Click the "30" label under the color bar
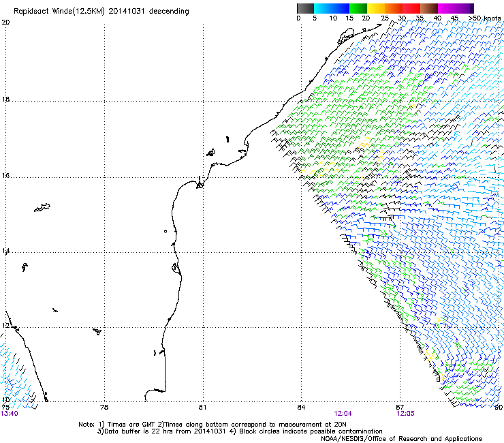This screenshot has width=504, height=443. pos(402,18)
